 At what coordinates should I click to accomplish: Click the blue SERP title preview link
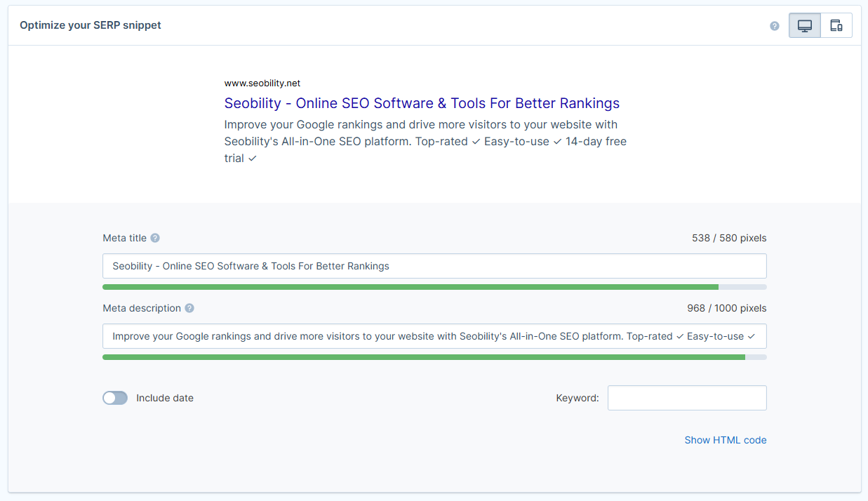tap(422, 103)
